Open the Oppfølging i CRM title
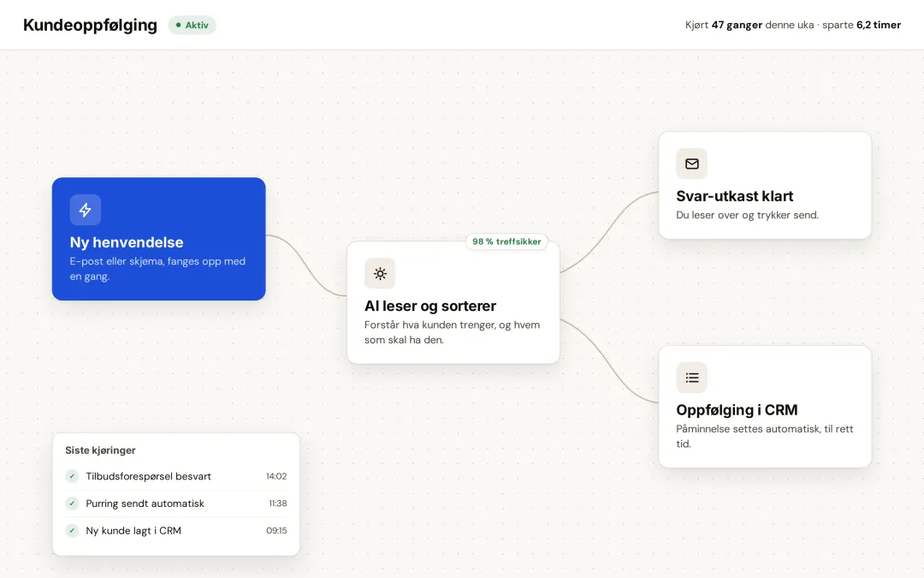 coord(737,409)
